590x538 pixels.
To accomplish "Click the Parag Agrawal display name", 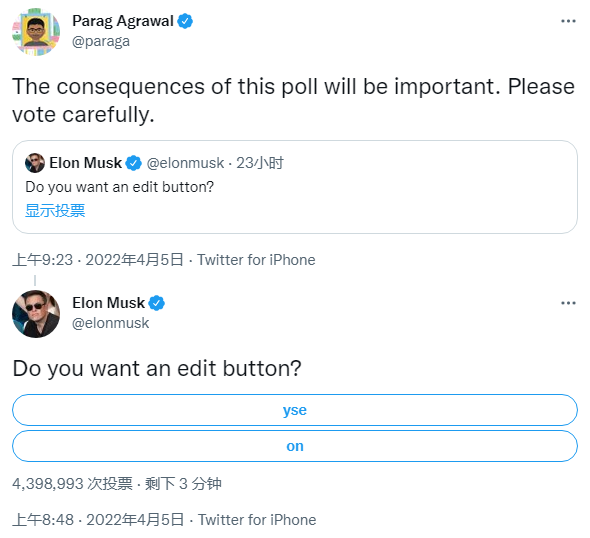I will tap(123, 21).
